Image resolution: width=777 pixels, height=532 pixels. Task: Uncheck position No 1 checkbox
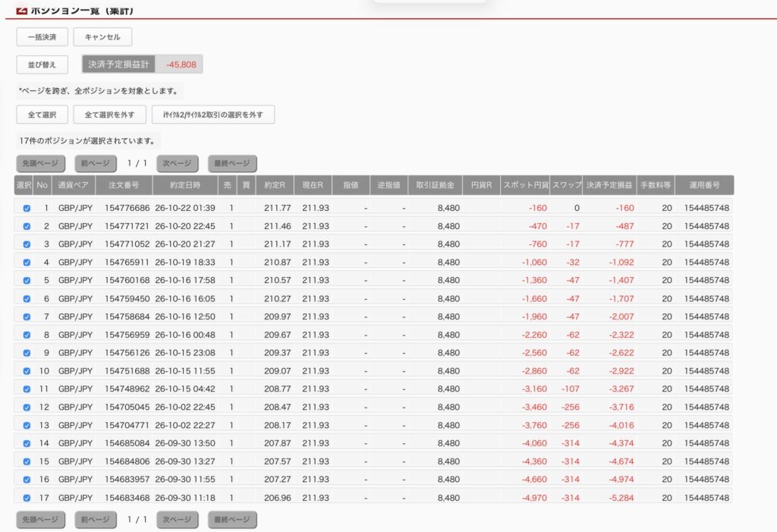pos(27,208)
